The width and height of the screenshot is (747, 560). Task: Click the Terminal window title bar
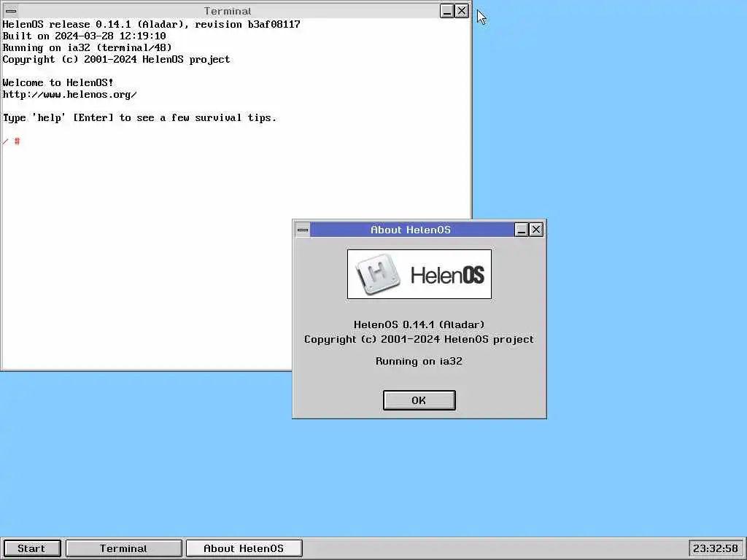point(228,11)
